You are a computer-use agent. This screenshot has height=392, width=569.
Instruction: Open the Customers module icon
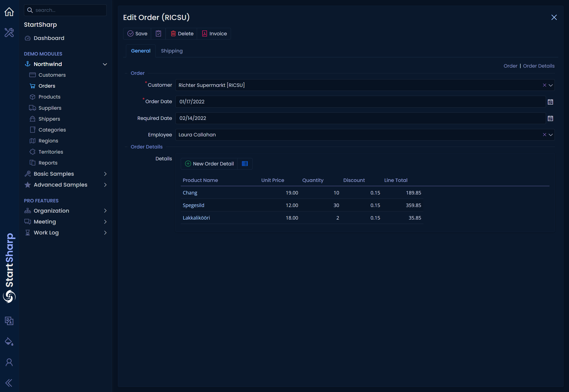(x=33, y=75)
